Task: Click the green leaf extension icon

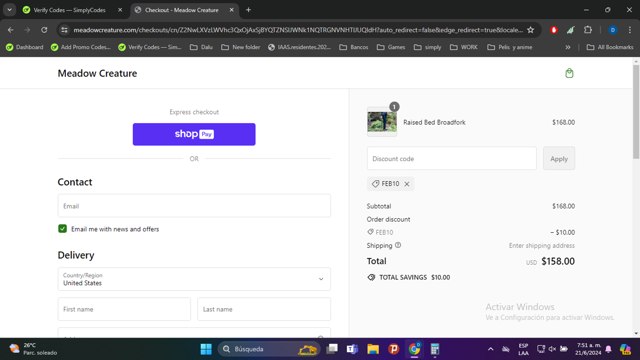Action: [571, 30]
